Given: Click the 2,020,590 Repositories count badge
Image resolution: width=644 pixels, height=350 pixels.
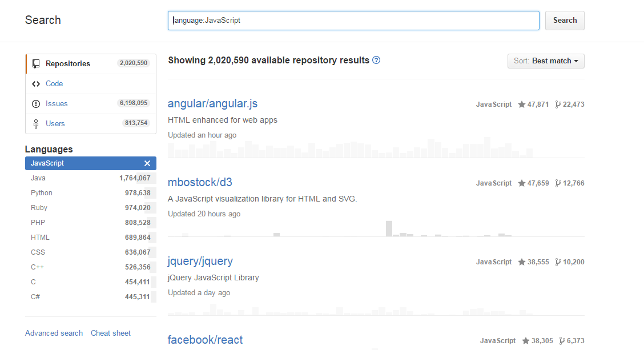Looking at the screenshot, I should click(134, 63).
